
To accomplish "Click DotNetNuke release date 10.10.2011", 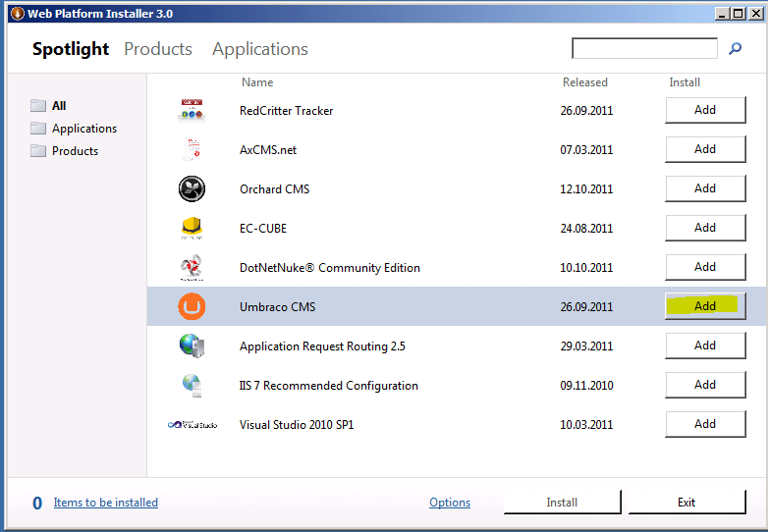I will (586, 268).
